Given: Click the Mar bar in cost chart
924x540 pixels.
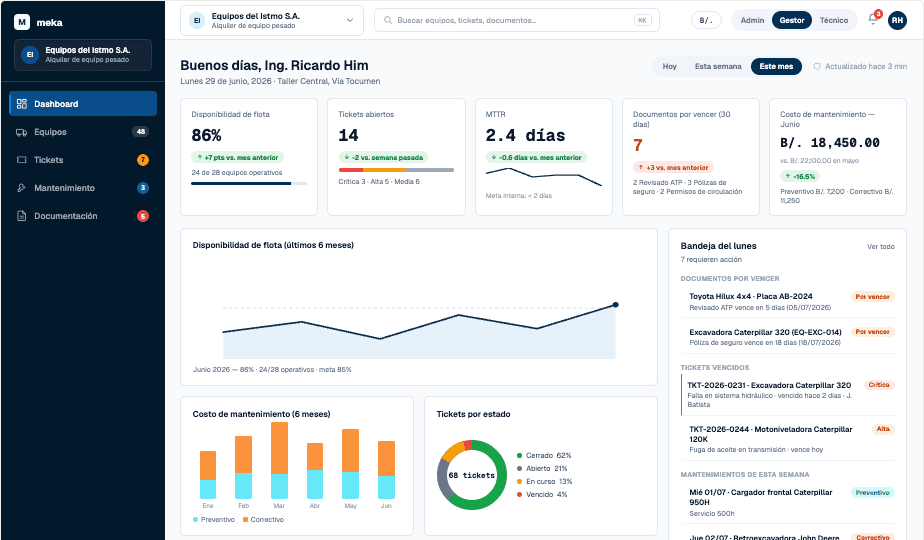Looking at the screenshot, I should tap(279, 460).
